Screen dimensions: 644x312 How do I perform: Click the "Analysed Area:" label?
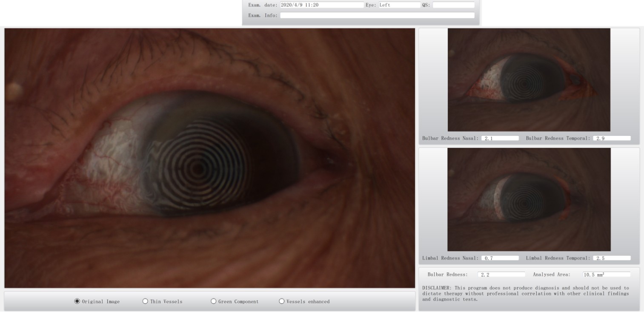pos(552,275)
